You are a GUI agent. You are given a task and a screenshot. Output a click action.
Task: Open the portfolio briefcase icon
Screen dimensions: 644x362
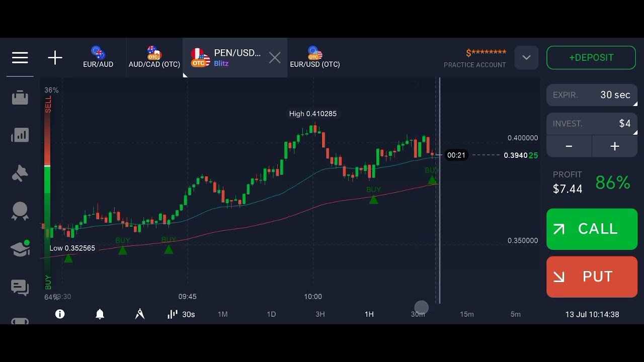point(20,98)
